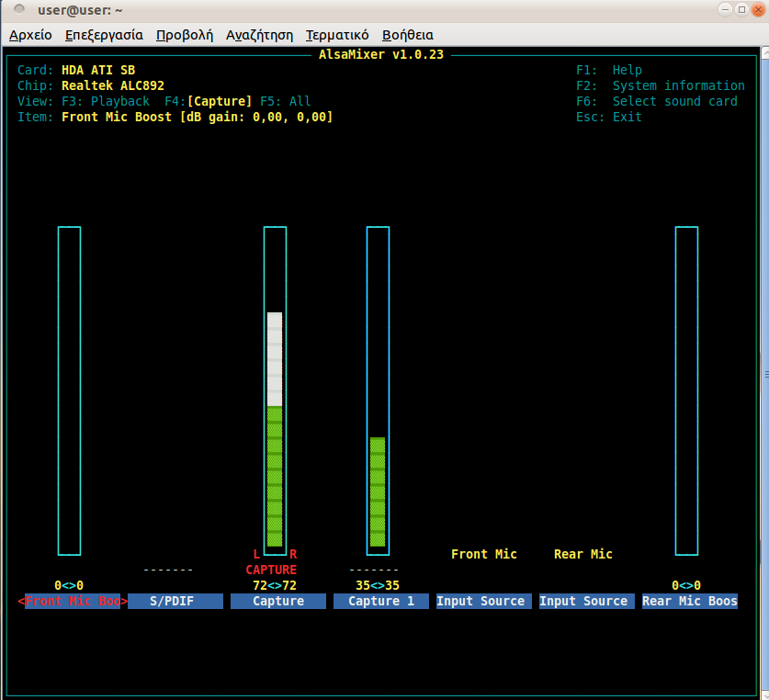Click the F1 Help shortcut text

click(x=608, y=70)
